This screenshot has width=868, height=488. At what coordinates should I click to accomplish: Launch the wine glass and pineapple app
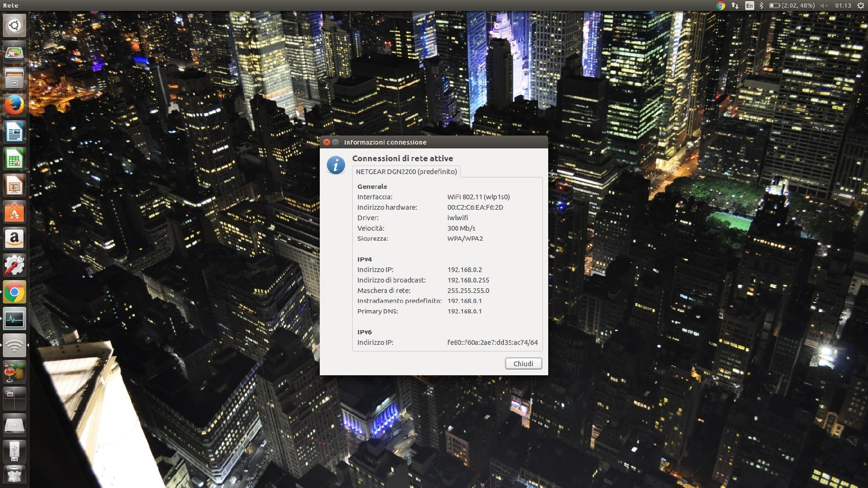(14, 372)
